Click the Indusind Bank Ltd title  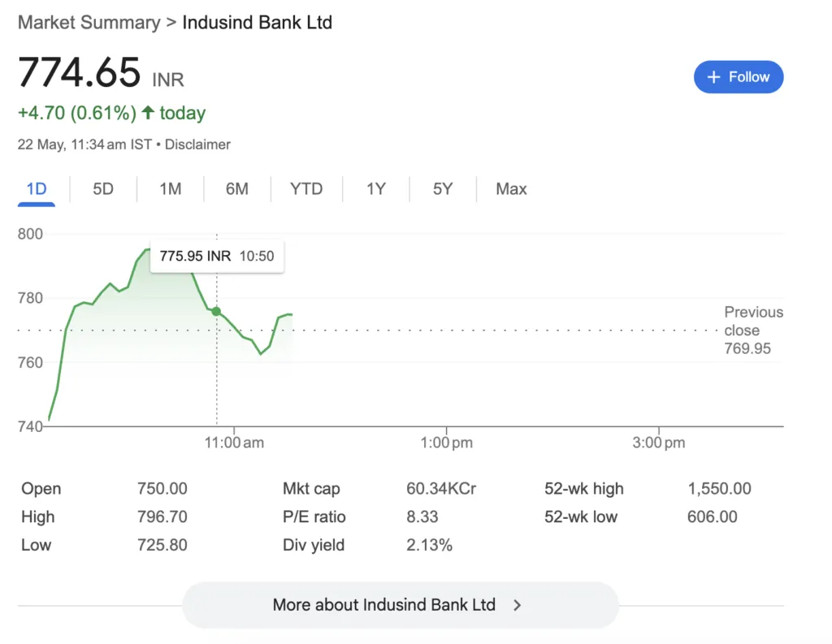(258, 22)
